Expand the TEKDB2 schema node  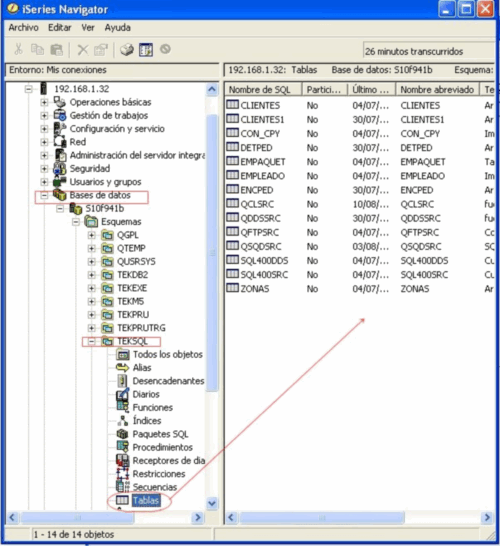pos(92,275)
